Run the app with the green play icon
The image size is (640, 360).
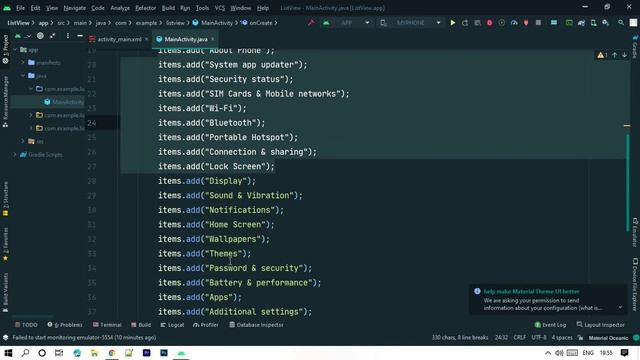453,23
